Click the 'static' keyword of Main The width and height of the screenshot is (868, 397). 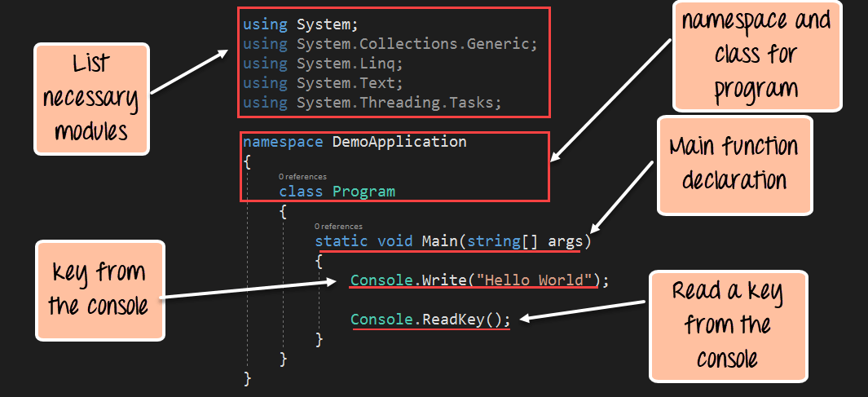[x=341, y=241]
